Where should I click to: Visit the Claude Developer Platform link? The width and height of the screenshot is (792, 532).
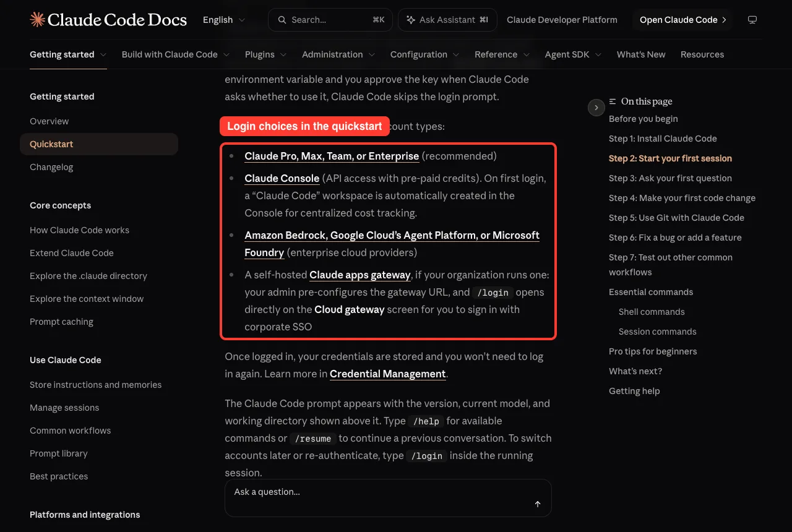562,20
